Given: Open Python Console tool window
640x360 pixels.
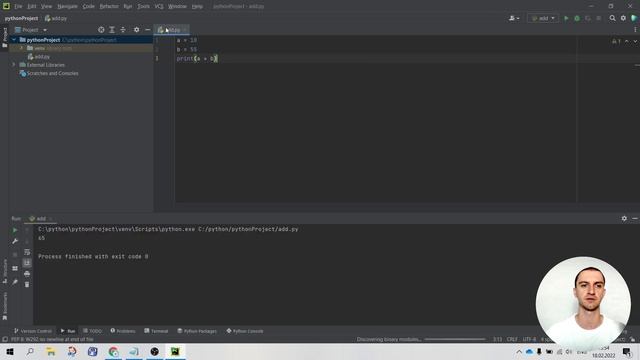Looking at the screenshot, I should pyautogui.click(x=245, y=331).
